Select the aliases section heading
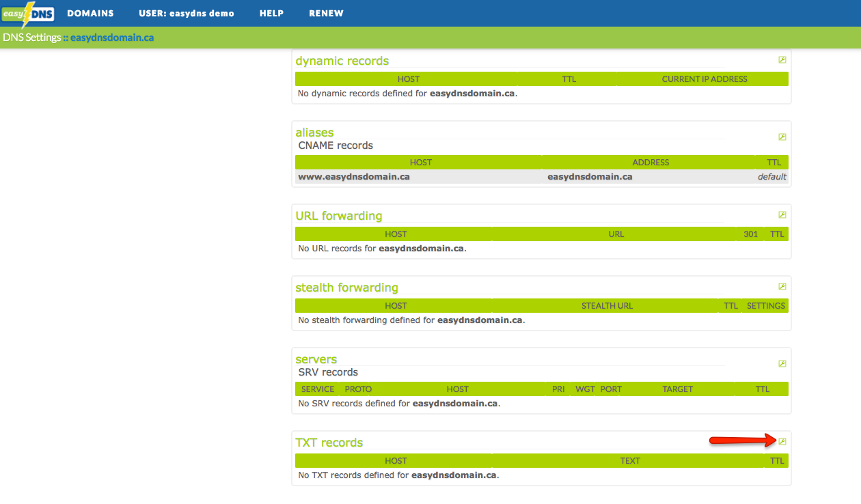 pyautogui.click(x=314, y=132)
